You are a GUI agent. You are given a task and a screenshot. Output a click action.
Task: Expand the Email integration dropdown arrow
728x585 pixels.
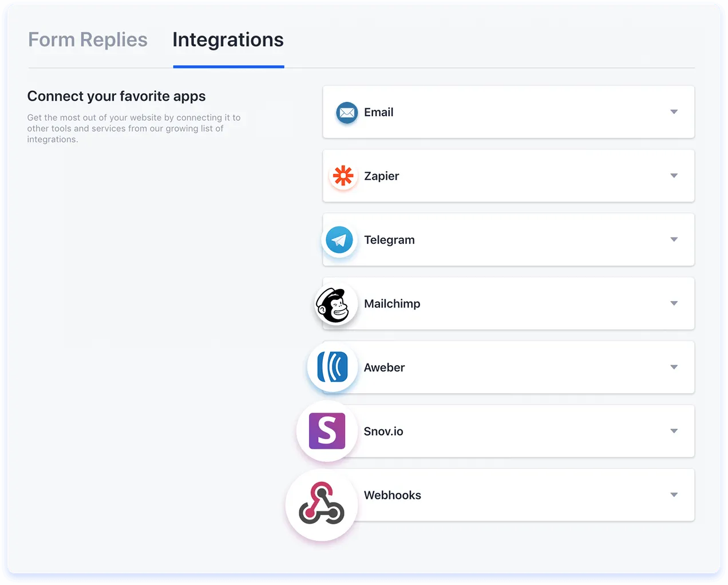(x=674, y=112)
